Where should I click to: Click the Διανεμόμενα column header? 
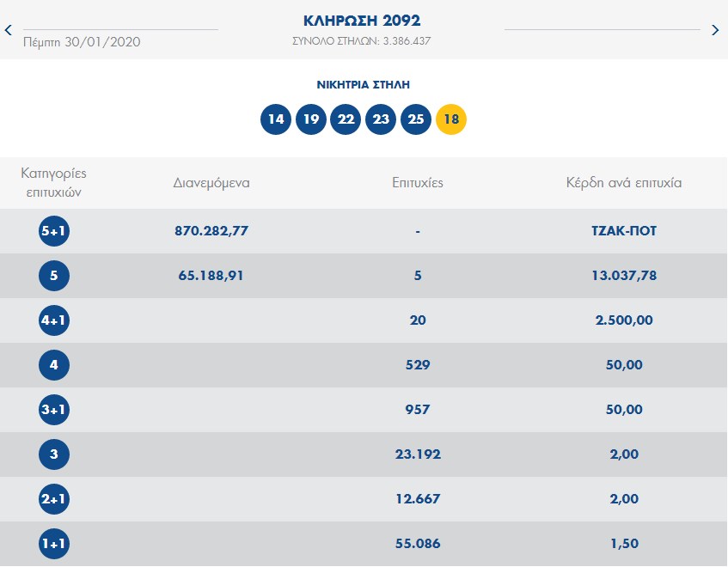[211, 182]
